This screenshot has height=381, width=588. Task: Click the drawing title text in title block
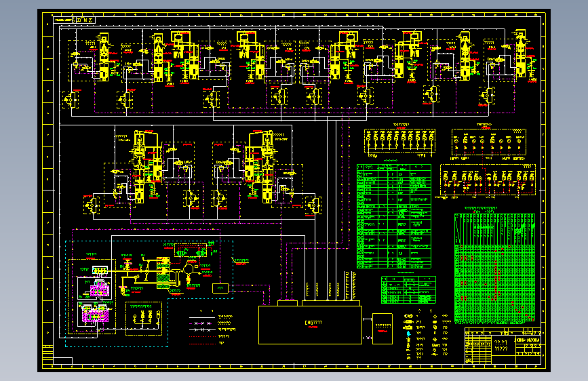(501, 345)
